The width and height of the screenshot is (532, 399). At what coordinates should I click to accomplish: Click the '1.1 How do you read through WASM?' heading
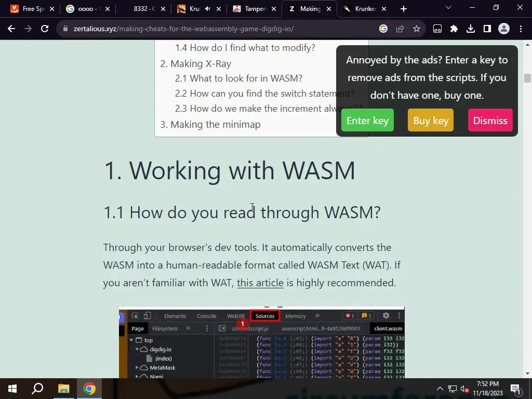tap(242, 212)
